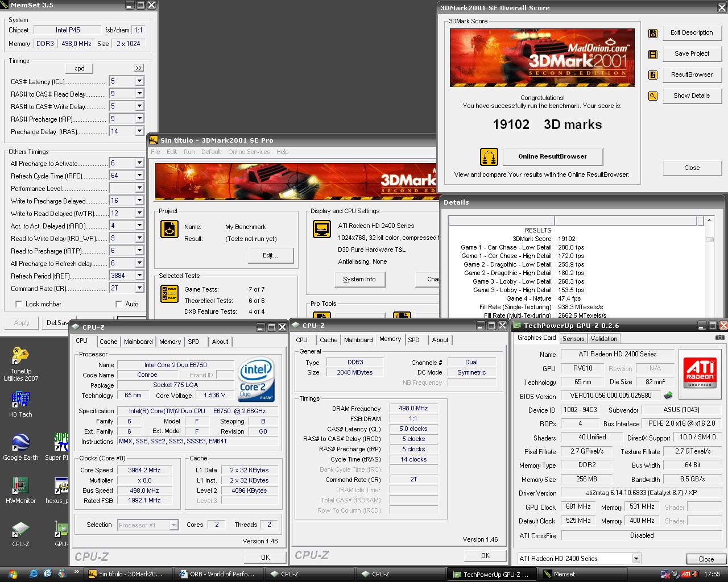Viewport: 728px width, 582px height.
Task: Click Show Details button
Action: (x=692, y=95)
